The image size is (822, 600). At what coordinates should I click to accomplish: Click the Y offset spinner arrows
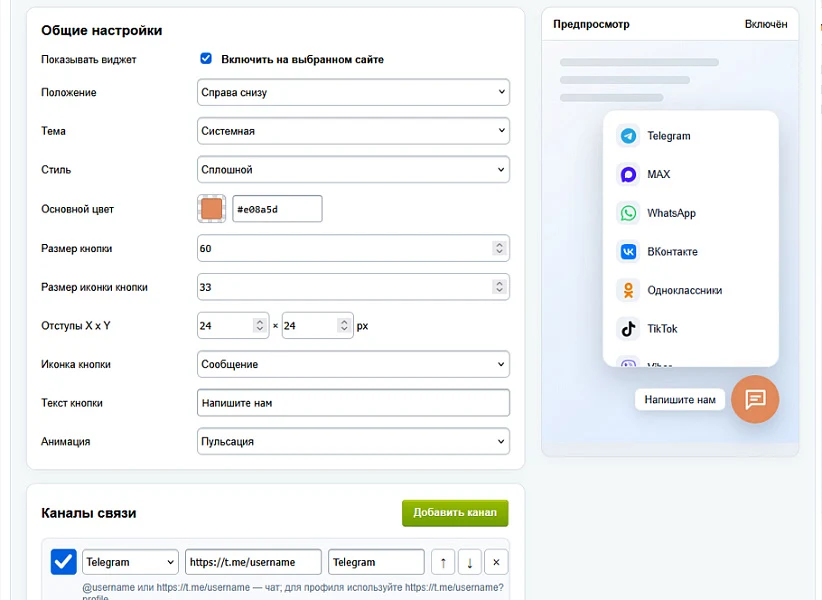click(344, 325)
